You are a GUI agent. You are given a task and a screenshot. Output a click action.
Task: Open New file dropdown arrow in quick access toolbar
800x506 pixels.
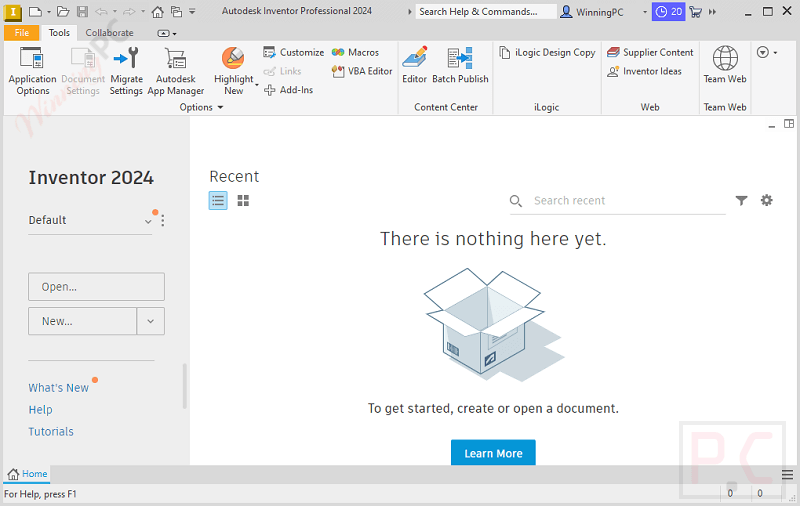pos(48,12)
